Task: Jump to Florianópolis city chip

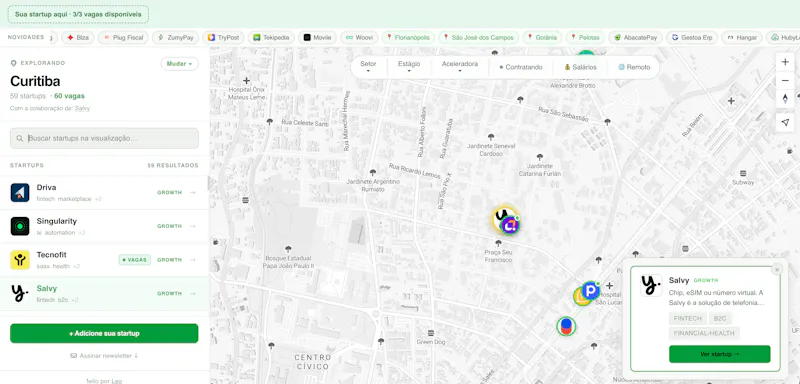Action: tap(409, 38)
